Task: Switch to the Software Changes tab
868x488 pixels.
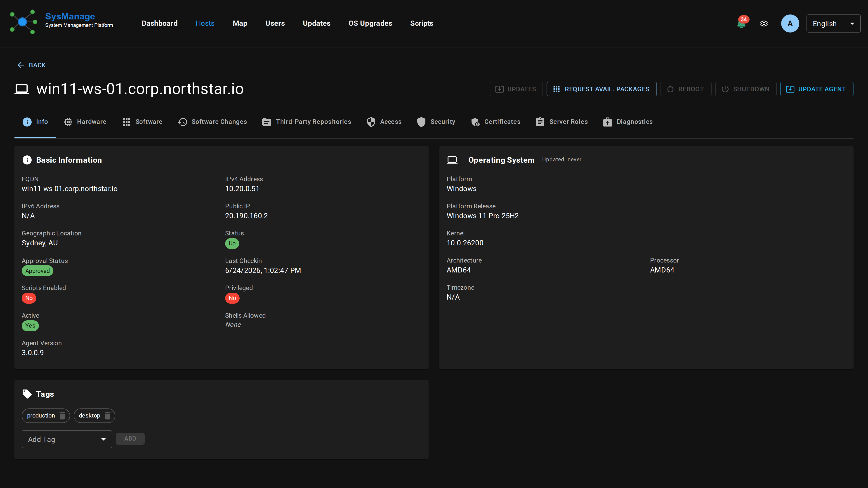Action: pos(212,122)
